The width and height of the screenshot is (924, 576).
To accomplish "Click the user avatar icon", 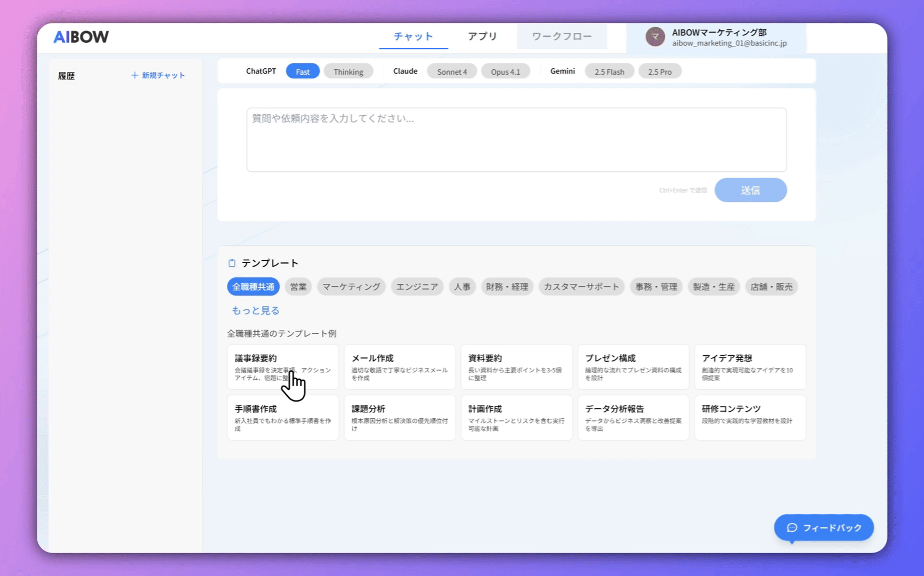I will (655, 37).
